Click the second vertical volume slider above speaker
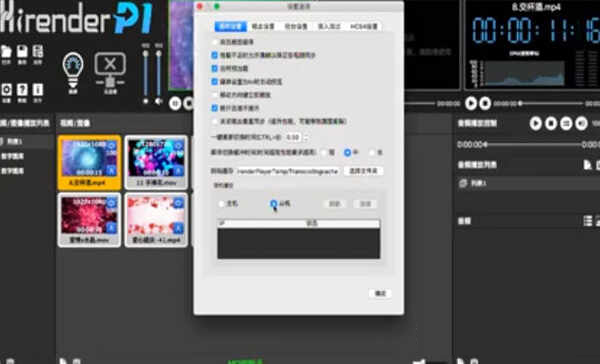 (x=158, y=73)
